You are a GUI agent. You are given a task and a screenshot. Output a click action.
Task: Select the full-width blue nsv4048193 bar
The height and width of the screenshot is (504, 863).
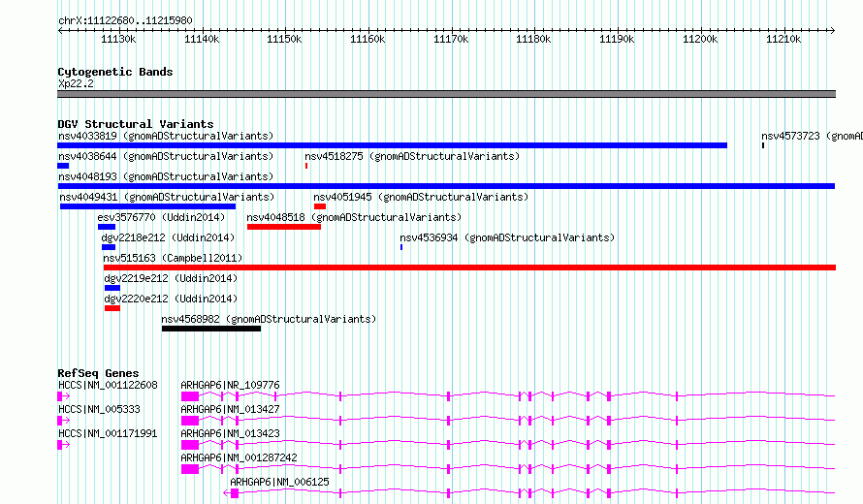[x=446, y=186]
